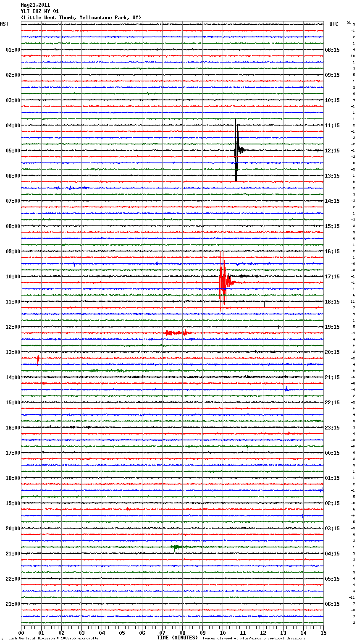Select the 15:00 MST time label

click(13, 403)
